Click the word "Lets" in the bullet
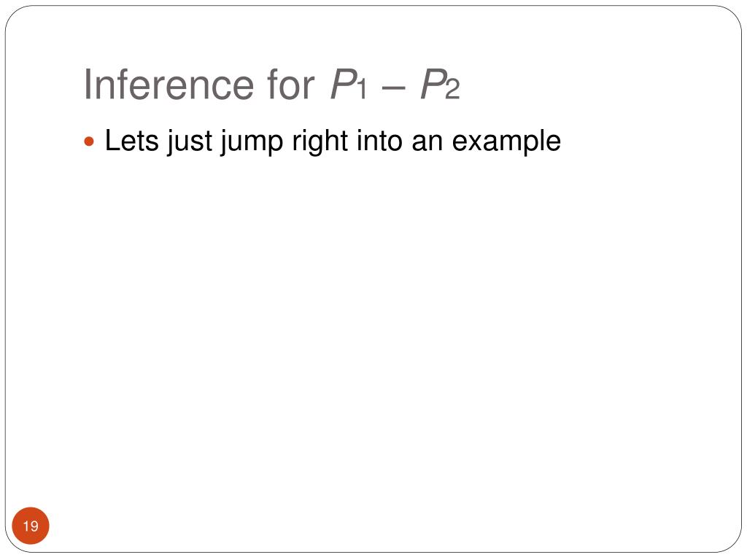The image size is (747, 560). point(132,141)
